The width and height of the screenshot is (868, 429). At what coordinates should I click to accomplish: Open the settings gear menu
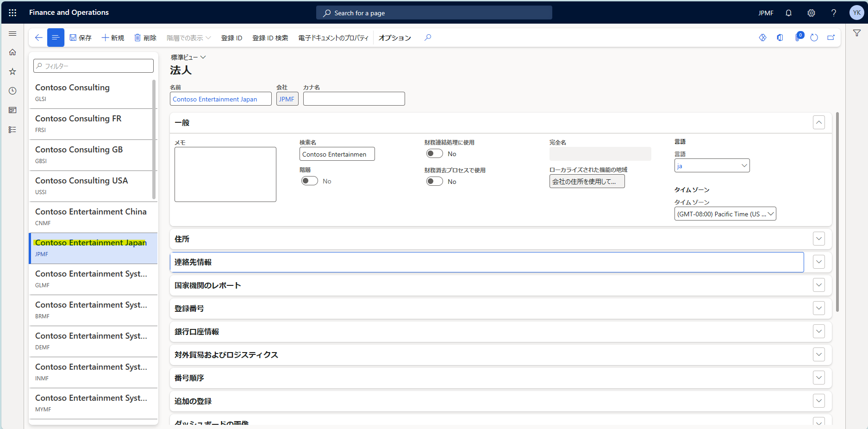pyautogui.click(x=811, y=13)
